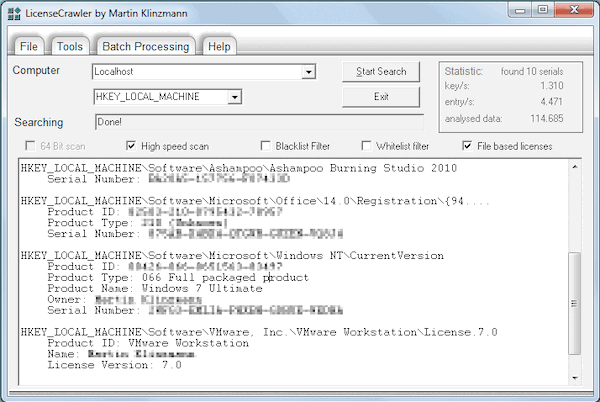Click the LicenseCrawler app icon in title bar
This screenshot has height=402, width=600.
[x=14, y=13]
